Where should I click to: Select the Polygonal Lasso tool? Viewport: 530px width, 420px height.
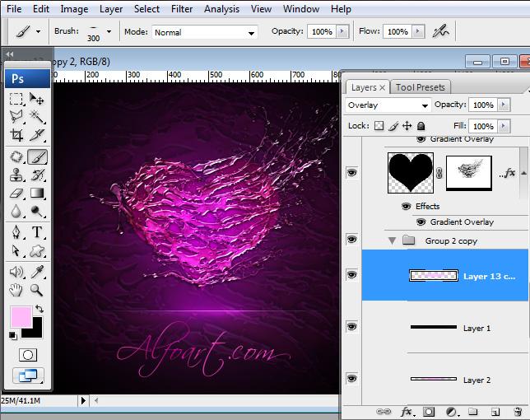tap(16, 117)
